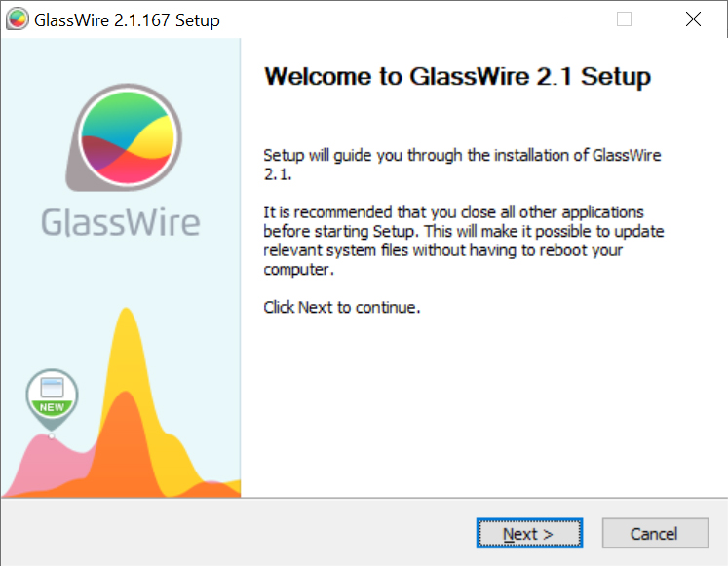
Task: Close the GlassWire Setup window
Action: click(693, 19)
